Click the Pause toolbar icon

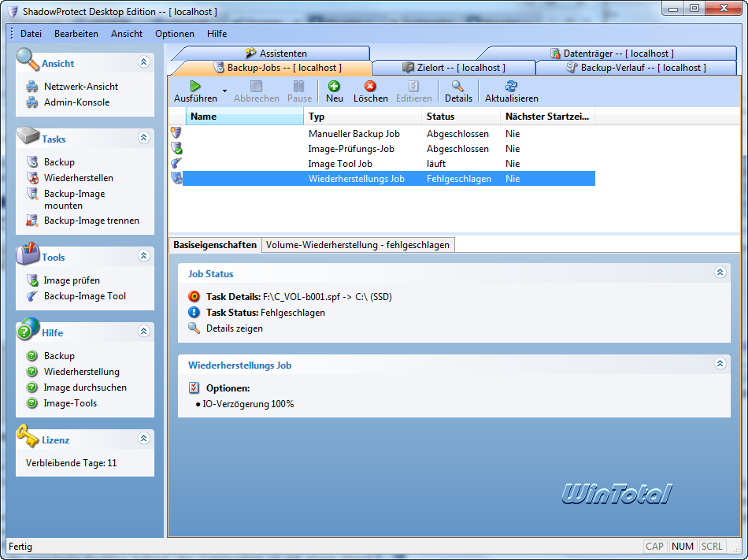(x=298, y=86)
